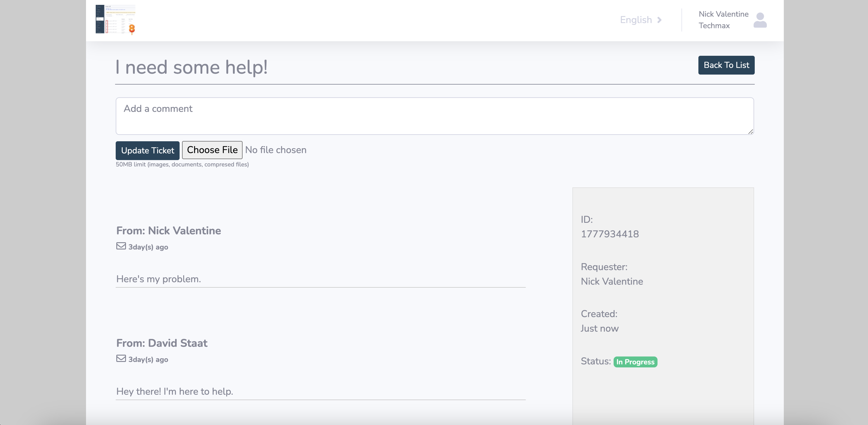Click envelope icon under David Staat message

[121, 358]
